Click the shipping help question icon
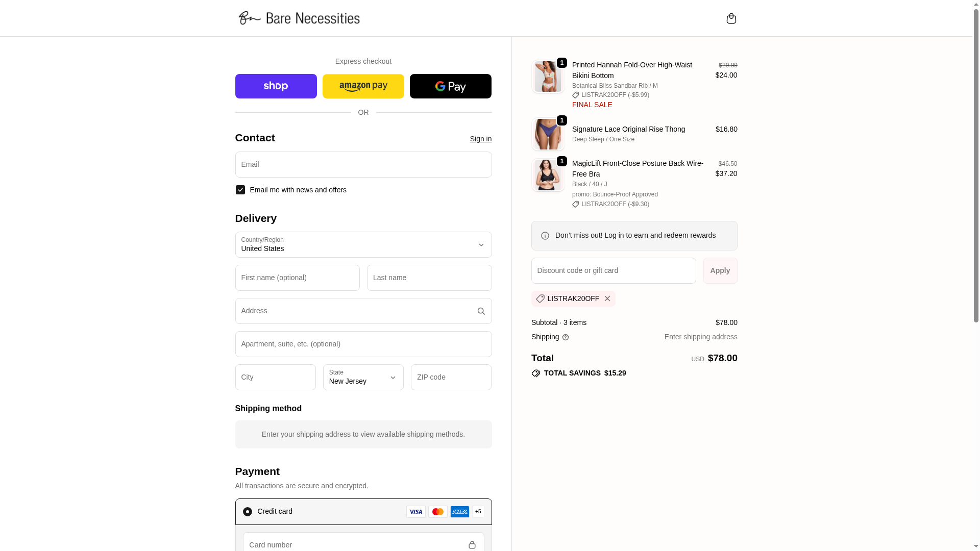The height and width of the screenshot is (551, 980). point(566,337)
